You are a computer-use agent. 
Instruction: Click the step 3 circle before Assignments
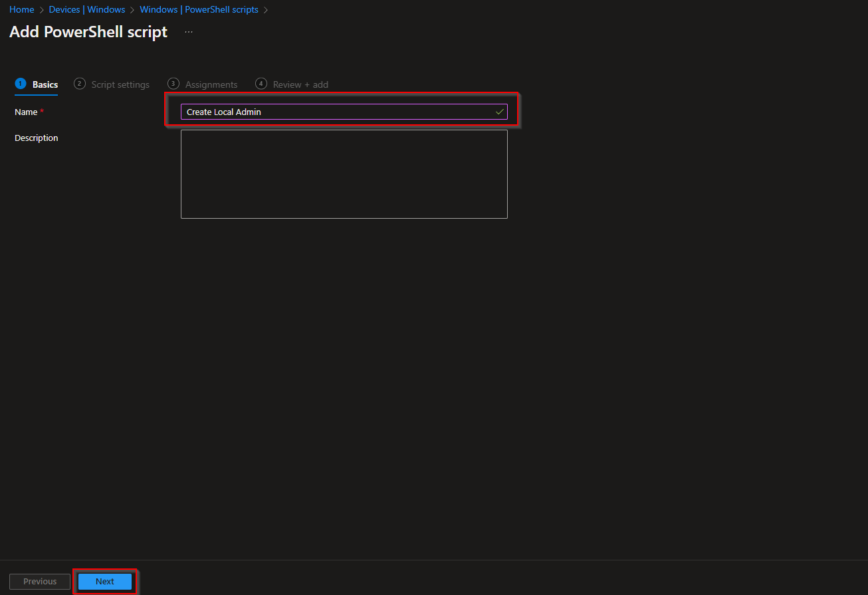173,84
